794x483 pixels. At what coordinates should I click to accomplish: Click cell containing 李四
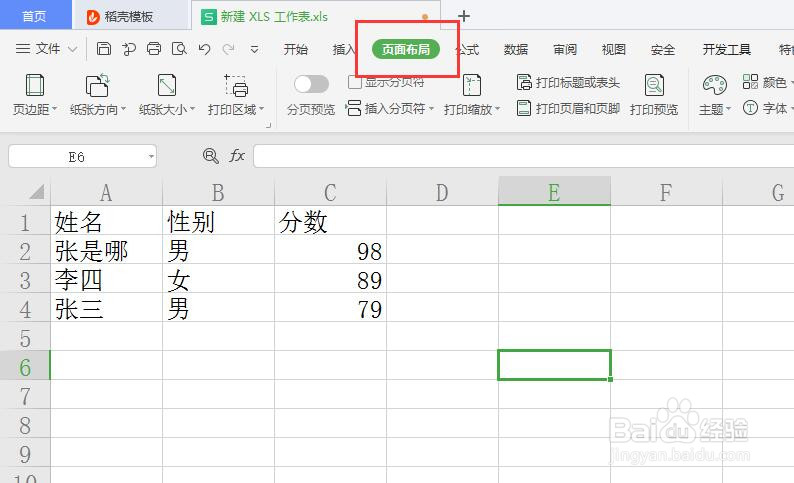106,278
